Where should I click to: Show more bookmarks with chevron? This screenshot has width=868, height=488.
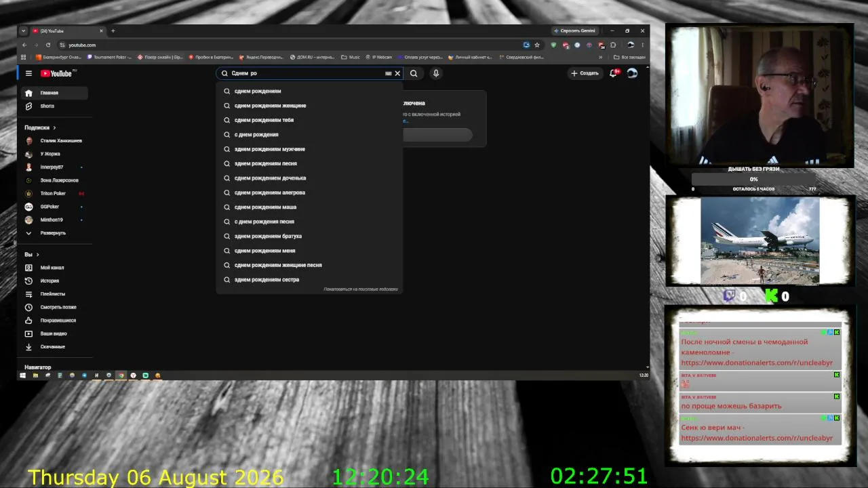tap(600, 57)
